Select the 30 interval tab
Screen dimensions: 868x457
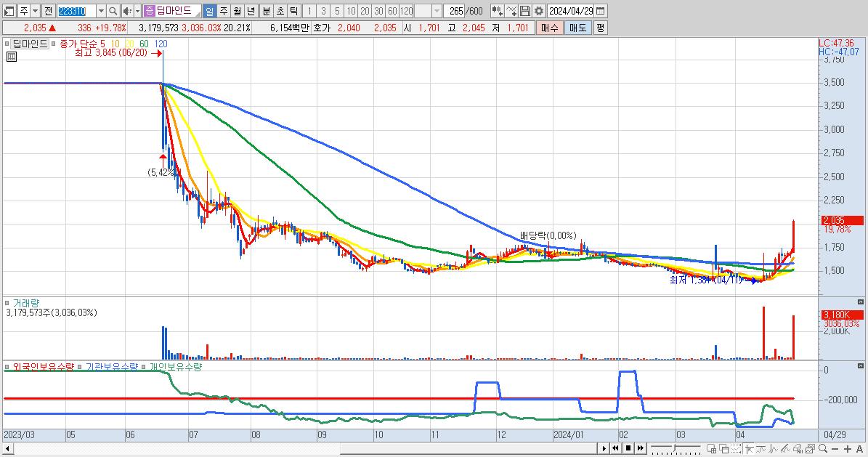pos(378,11)
